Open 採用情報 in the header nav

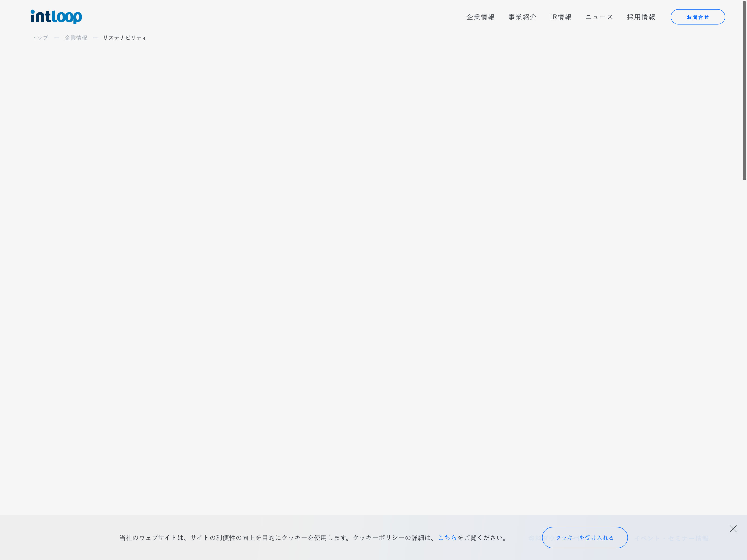tap(641, 17)
